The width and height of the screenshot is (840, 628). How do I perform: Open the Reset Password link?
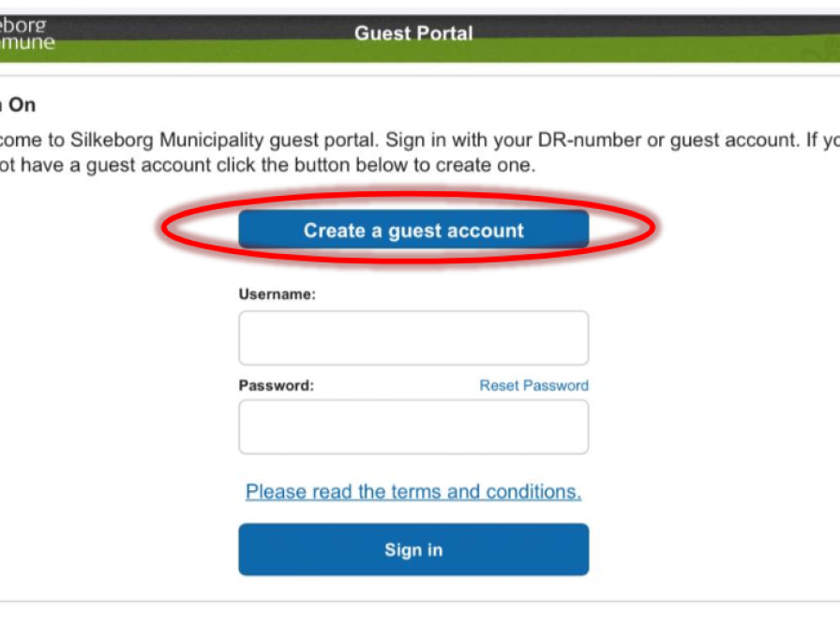tap(533, 385)
